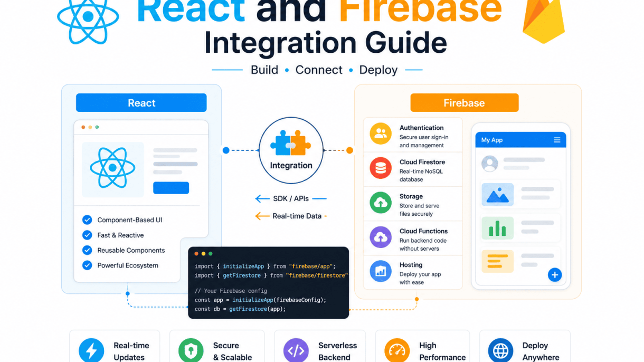Click the orange Real-time Data arrow
Image resolution: width=644 pixels, height=362 pixels.
262,216
